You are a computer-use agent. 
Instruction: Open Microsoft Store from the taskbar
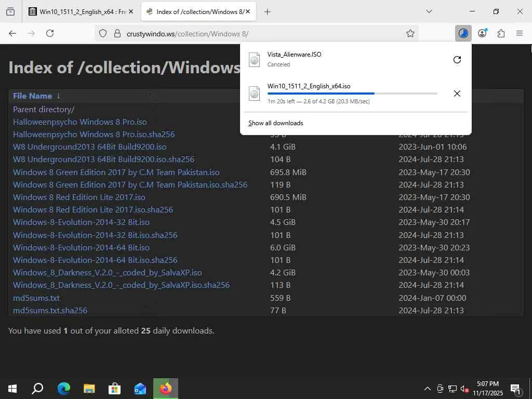[x=115, y=389]
